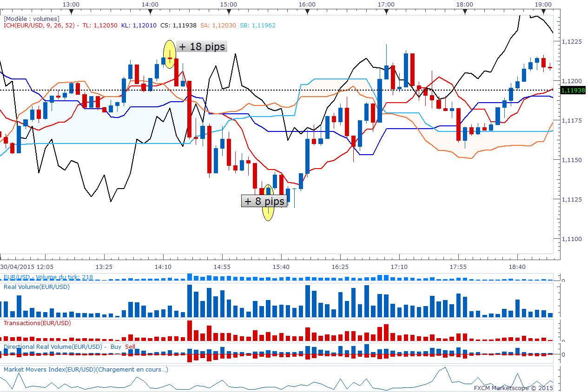
Task: Click the 1,1125 price axis label
Action: tap(572, 200)
